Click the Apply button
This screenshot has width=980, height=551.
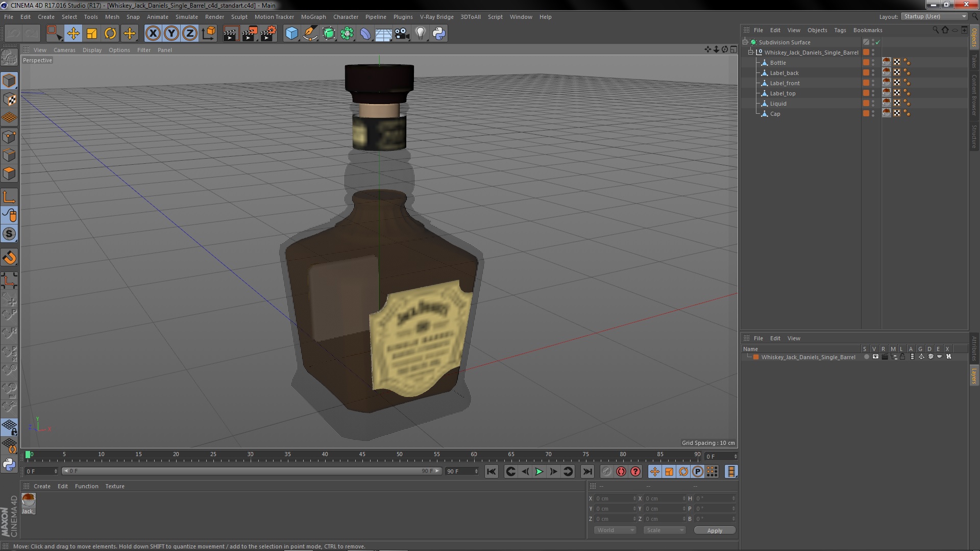[715, 531]
